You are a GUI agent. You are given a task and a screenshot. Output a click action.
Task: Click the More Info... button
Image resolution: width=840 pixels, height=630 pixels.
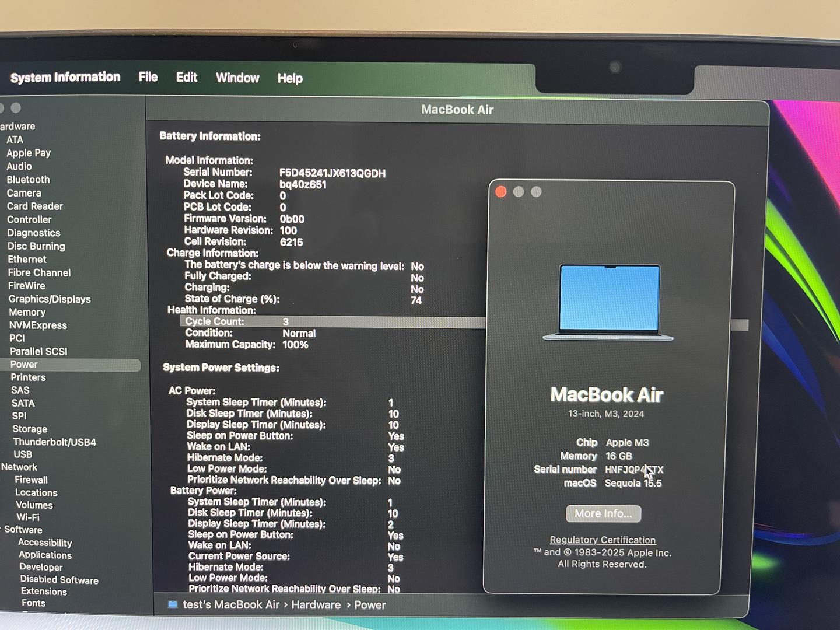(x=603, y=513)
